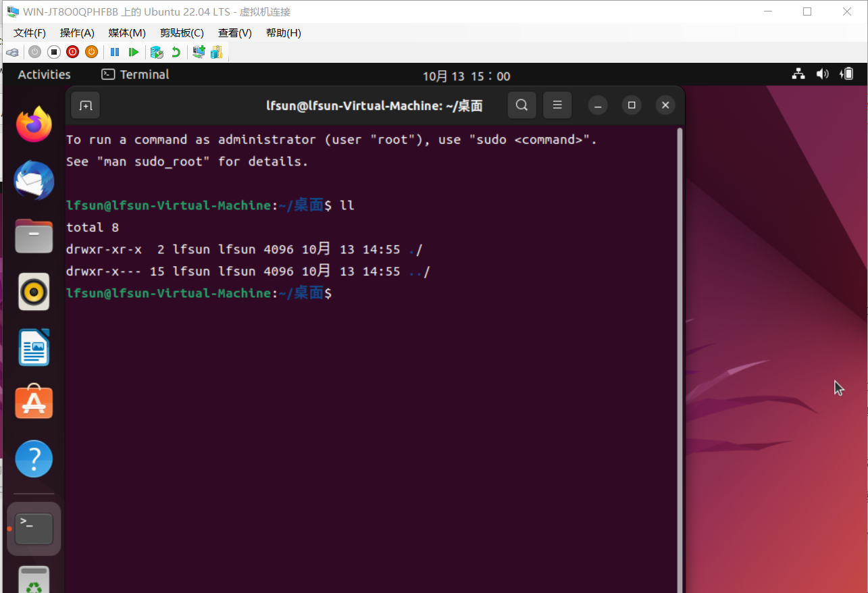Click the Ctrl+Alt+Delete toolbar icon

click(12, 52)
